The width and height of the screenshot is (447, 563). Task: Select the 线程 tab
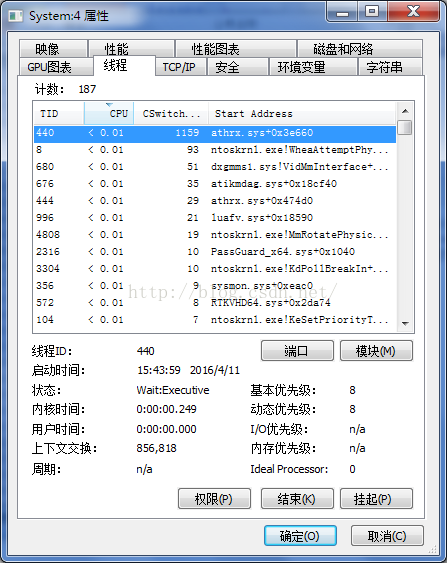coord(124,65)
